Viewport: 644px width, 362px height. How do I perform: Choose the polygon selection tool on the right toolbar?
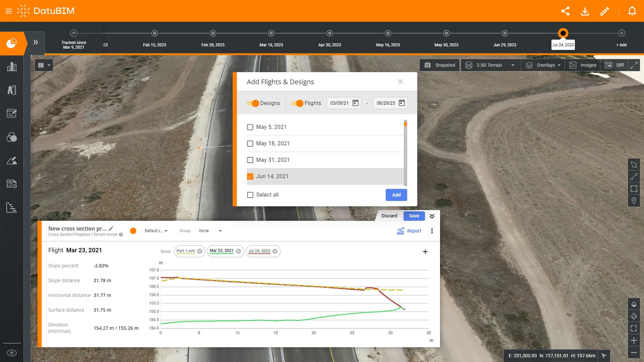[634, 189]
